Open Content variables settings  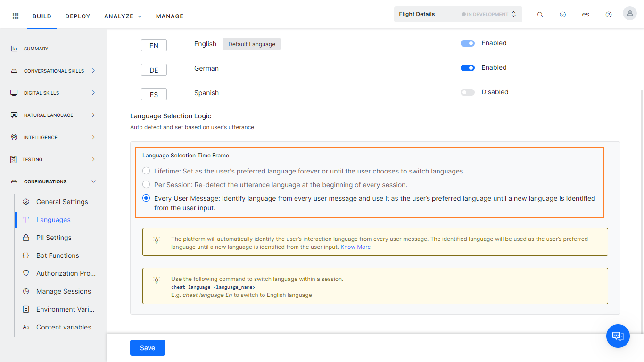(64, 327)
